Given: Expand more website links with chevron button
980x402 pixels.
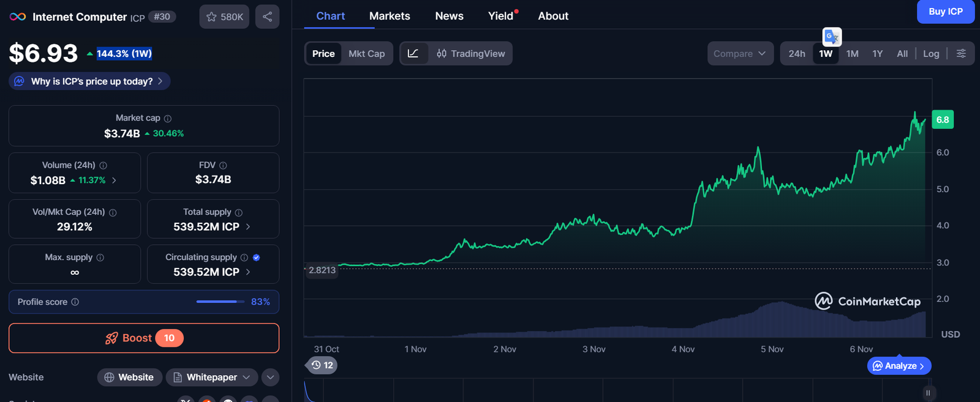Looking at the screenshot, I should pos(270,377).
